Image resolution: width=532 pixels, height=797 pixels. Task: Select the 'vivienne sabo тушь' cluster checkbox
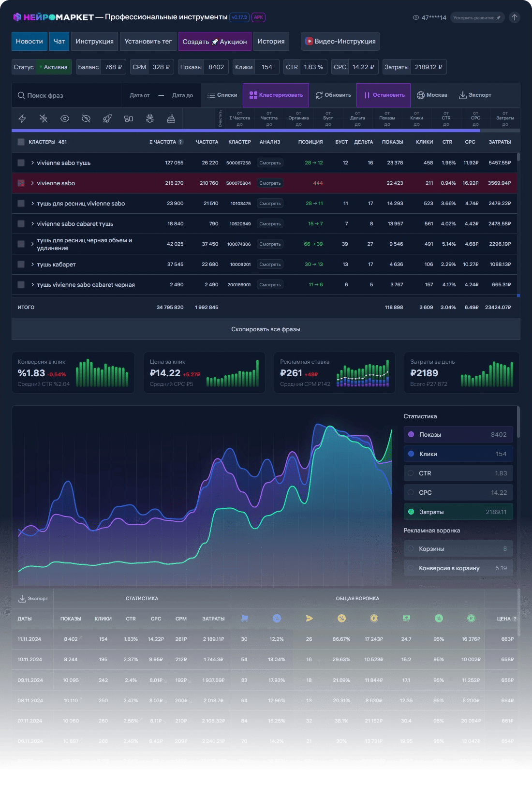coord(21,163)
